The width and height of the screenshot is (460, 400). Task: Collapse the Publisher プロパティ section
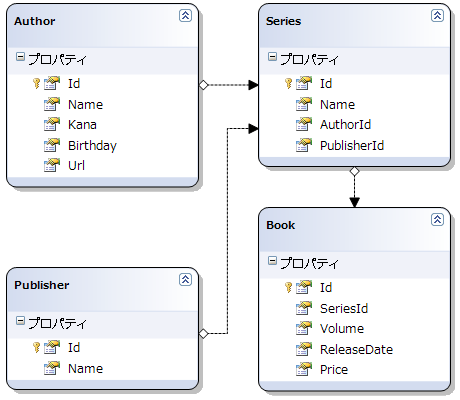click(20, 321)
